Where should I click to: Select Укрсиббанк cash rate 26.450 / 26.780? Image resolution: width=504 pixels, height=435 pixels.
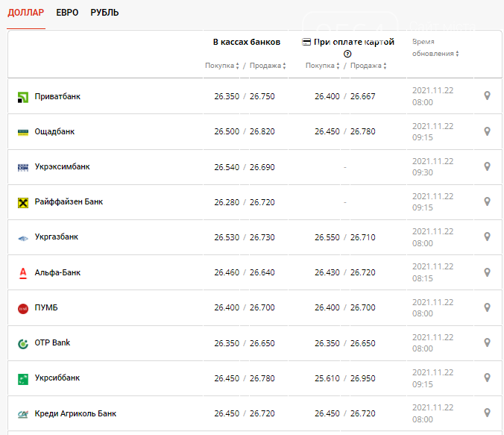tap(245, 378)
